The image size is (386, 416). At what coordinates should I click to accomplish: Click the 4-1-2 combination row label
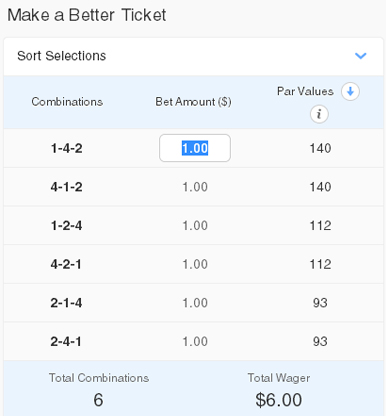(66, 187)
